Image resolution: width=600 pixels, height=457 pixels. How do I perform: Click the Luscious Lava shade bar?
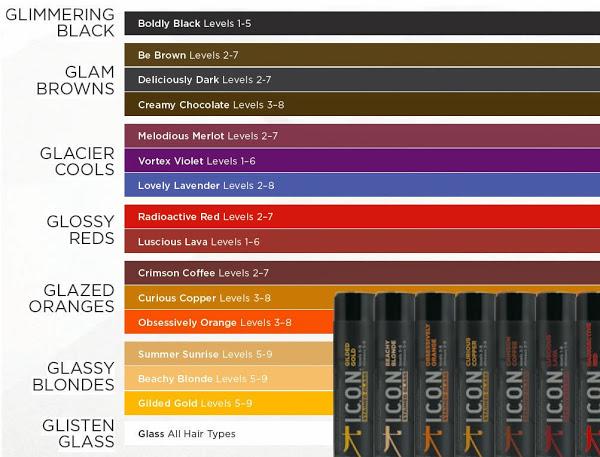360,241
